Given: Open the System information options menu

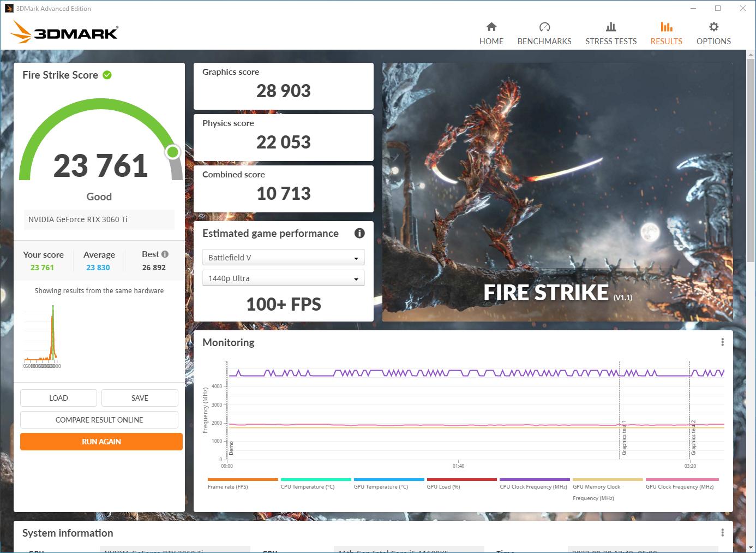Looking at the screenshot, I should pyautogui.click(x=722, y=533).
